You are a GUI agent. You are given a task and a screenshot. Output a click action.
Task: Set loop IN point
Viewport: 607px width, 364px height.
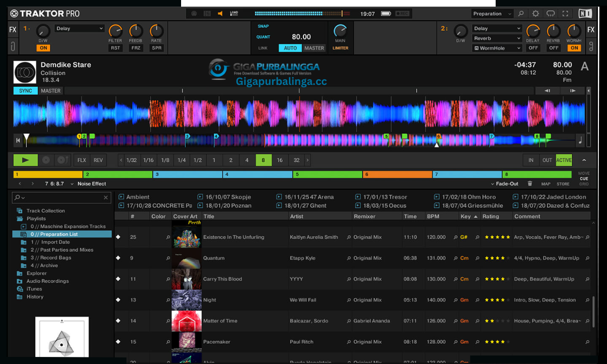531,160
